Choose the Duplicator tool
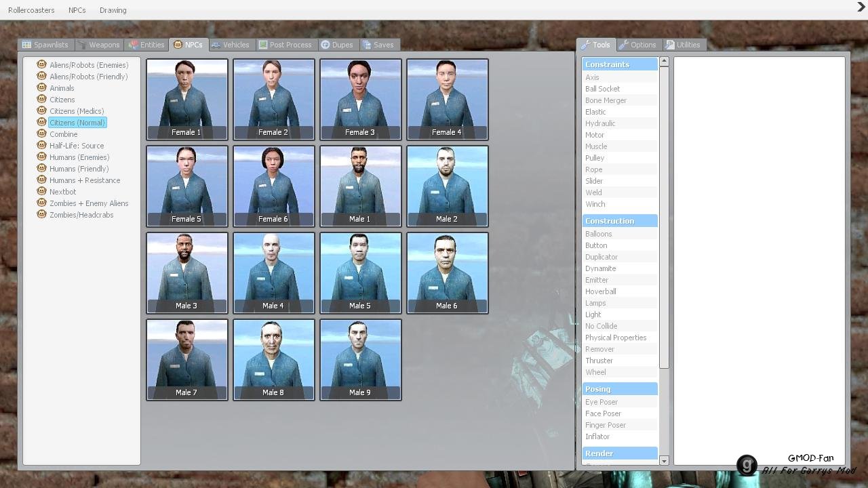The height and width of the screenshot is (488, 868). (620, 257)
